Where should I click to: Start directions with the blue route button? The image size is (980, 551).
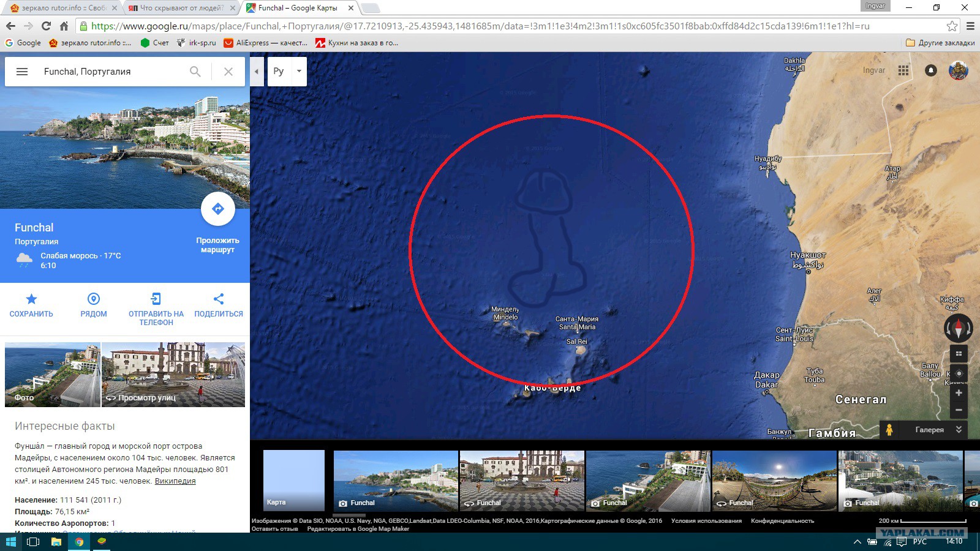pyautogui.click(x=217, y=209)
